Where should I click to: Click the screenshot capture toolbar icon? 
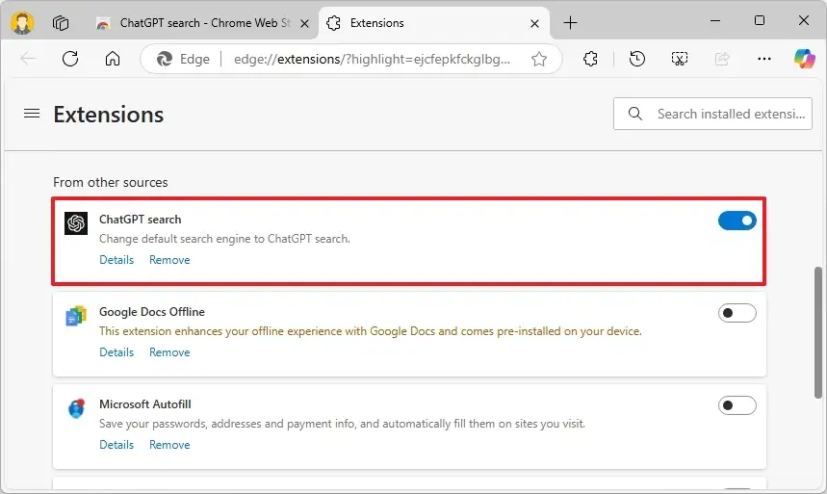tap(679, 59)
